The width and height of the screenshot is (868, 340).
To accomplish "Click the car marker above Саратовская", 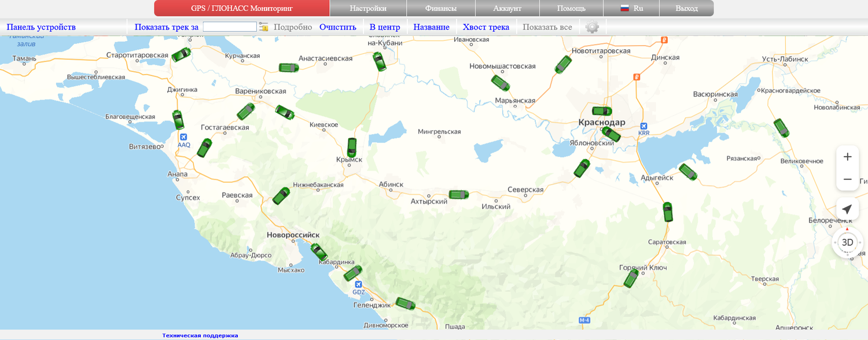I will (x=668, y=212).
